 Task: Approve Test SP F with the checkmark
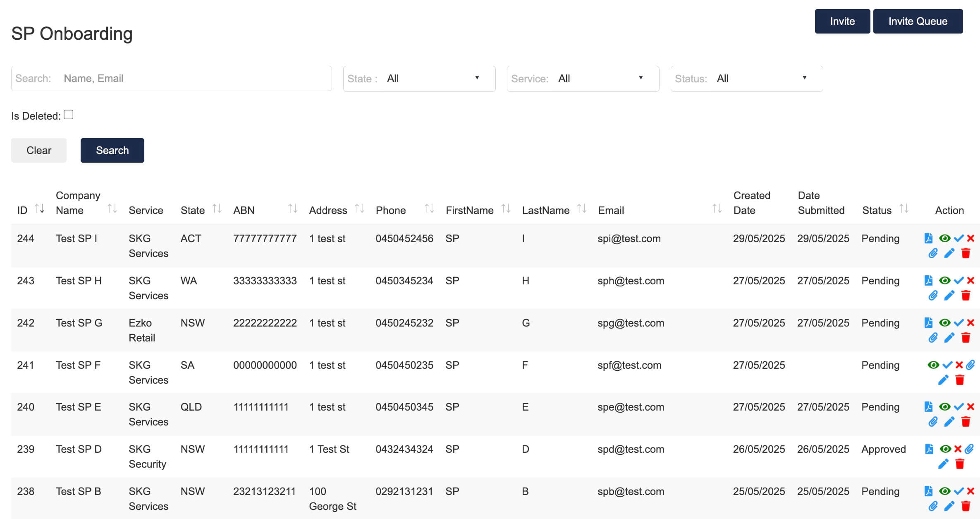(x=947, y=365)
